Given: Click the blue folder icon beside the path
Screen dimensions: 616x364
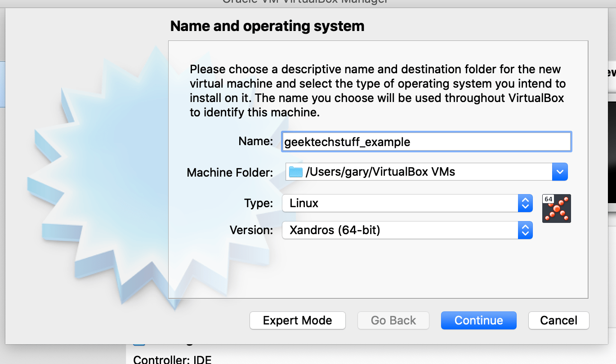Looking at the screenshot, I should tap(295, 172).
